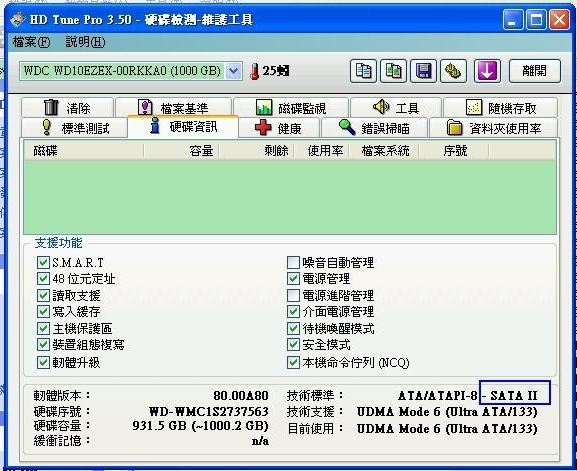Click the 緩衝記憶 n/a value
Viewport: 577px width, 471px height.
[x=260, y=441]
